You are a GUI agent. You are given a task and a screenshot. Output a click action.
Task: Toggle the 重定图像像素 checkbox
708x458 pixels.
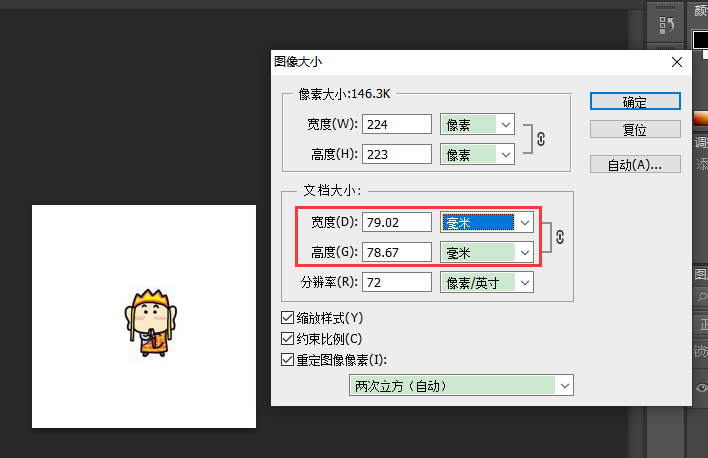(289, 360)
